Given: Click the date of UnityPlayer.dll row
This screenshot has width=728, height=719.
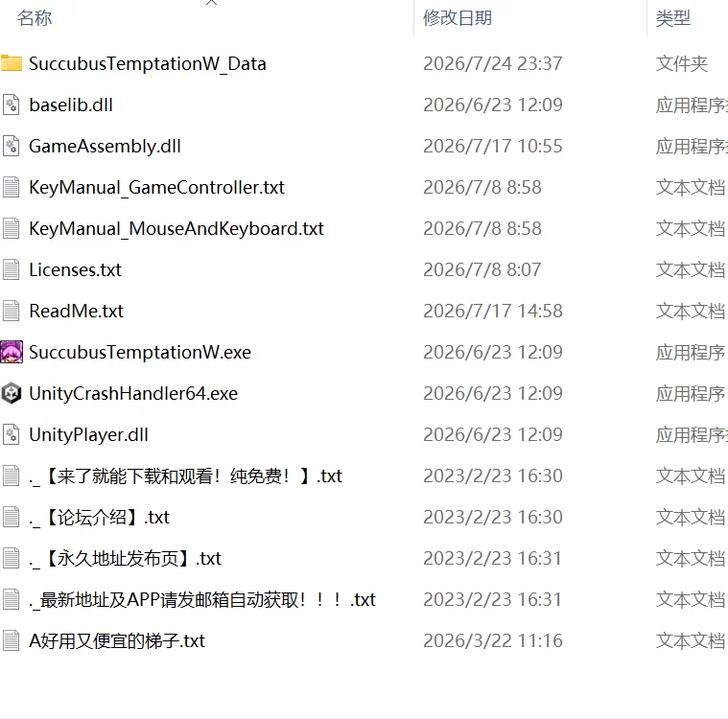Looking at the screenshot, I should [x=493, y=434].
